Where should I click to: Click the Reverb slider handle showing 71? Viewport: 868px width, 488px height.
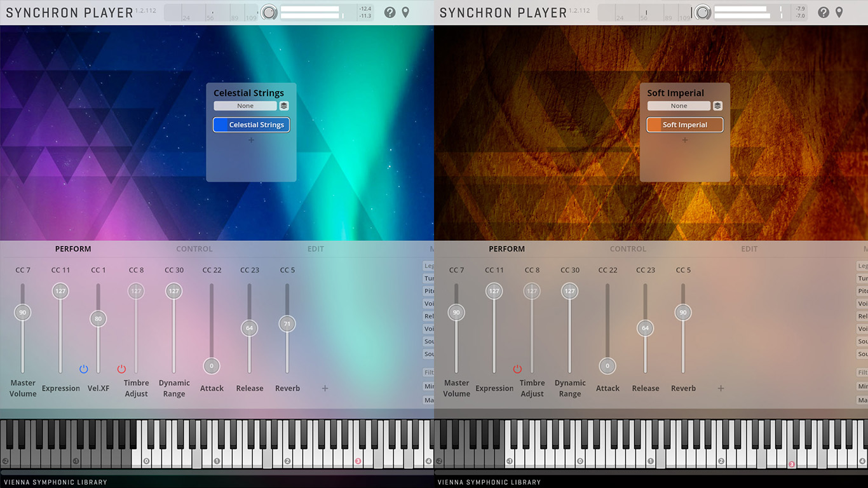click(287, 324)
